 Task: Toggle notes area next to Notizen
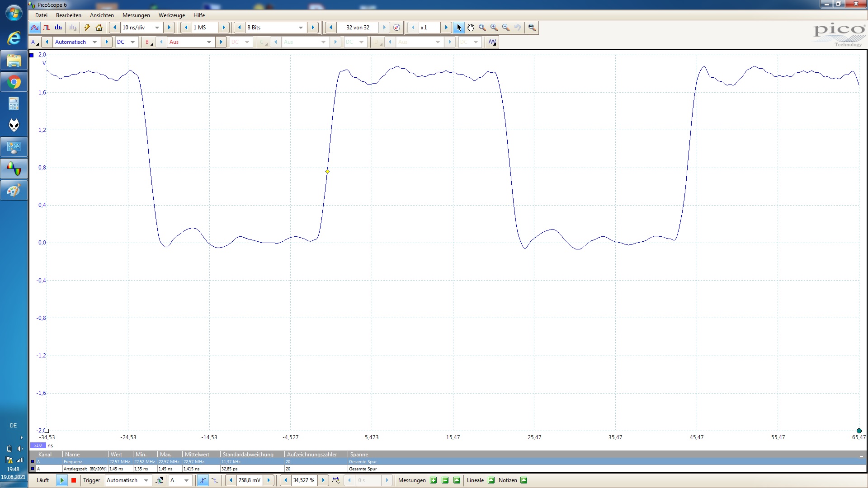pyautogui.click(x=524, y=480)
